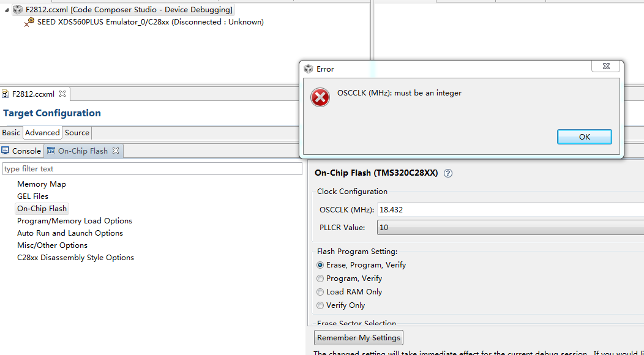
Task: Click OK in the Error dialog
Action: pyautogui.click(x=584, y=137)
